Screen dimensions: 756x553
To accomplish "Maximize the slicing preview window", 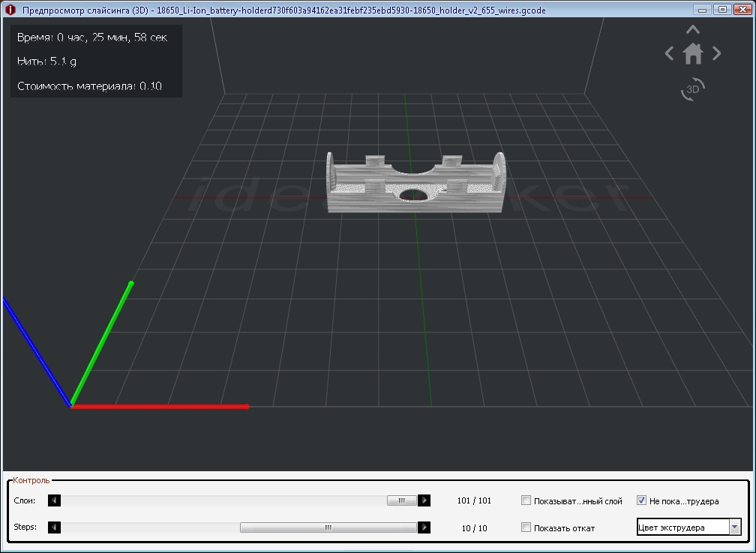I will click(x=722, y=10).
